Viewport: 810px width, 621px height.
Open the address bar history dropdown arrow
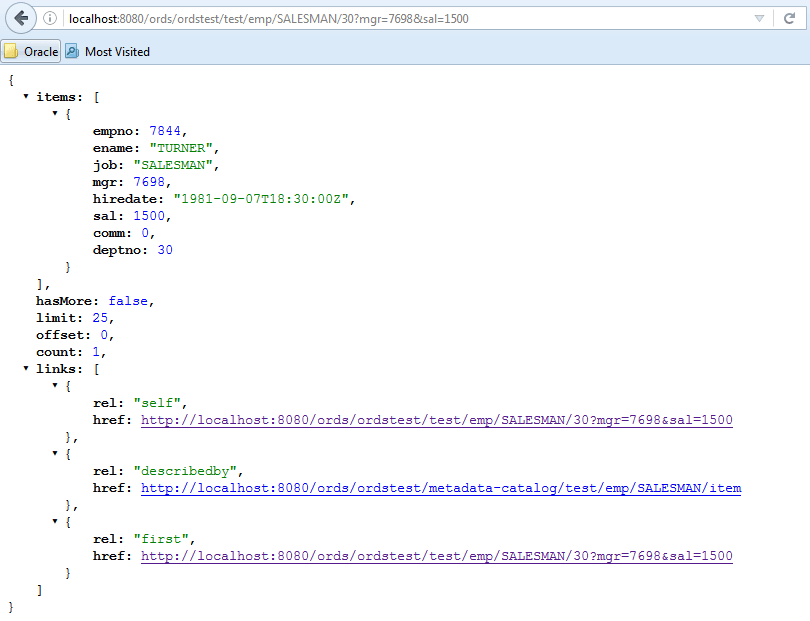point(759,19)
